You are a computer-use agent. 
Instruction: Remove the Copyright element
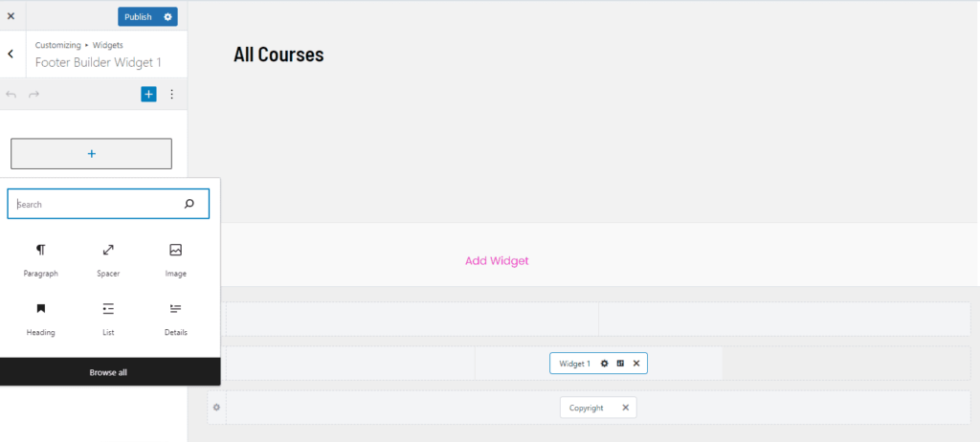626,408
